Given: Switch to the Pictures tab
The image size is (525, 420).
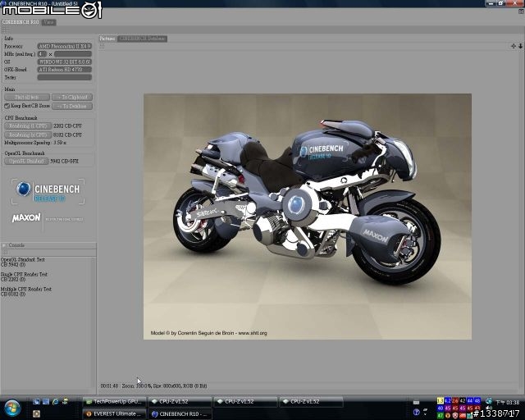Looking at the screenshot, I should point(107,39).
